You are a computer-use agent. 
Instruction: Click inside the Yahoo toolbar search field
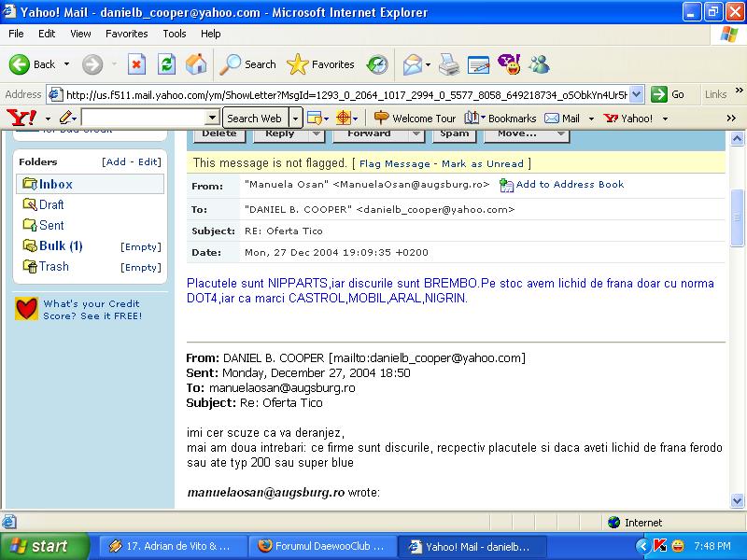pyautogui.click(x=145, y=118)
